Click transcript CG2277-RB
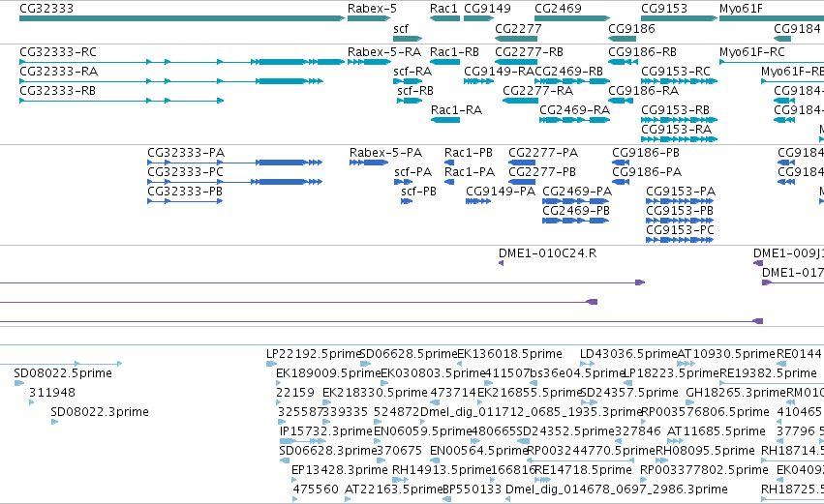The height and width of the screenshot is (504, 824). point(530,52)
